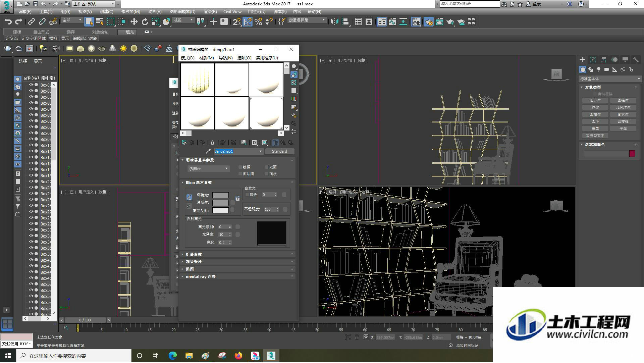Screen dimensions: 644x363
Task: Click Sample Type sphere icon in Material Editor
Action: click(294, 66)
